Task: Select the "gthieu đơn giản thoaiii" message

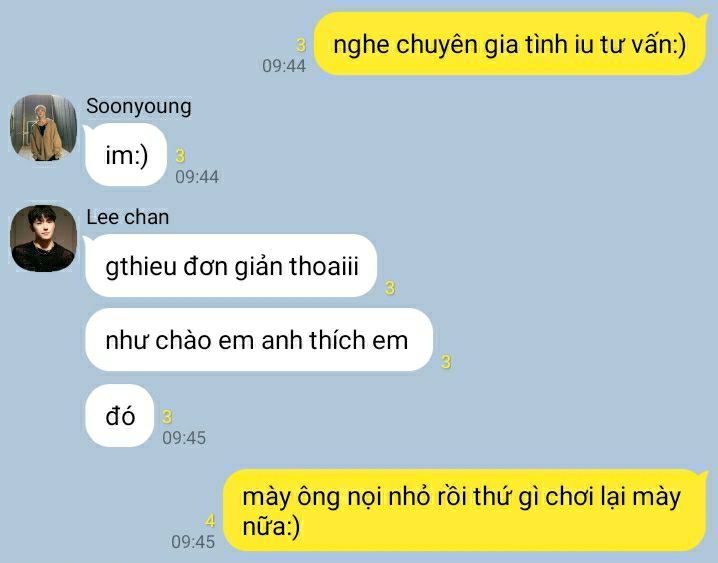Action: click(x=231, y=265)
